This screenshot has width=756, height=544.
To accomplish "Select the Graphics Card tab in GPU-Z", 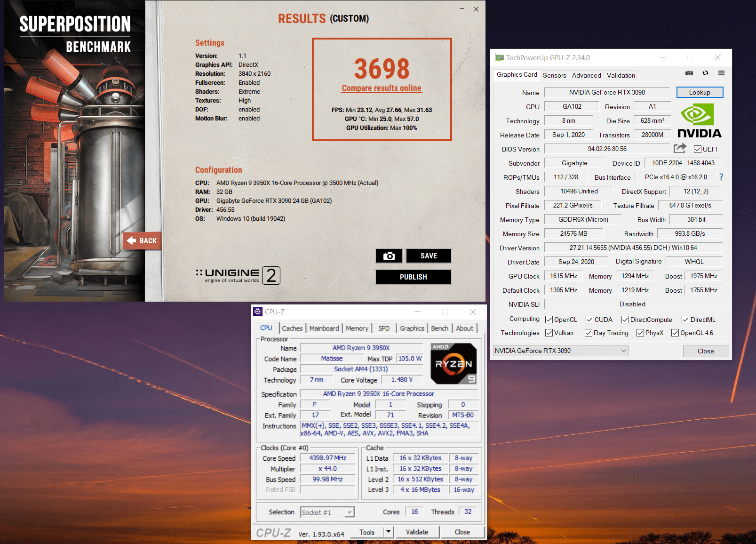I will [517, 74].
